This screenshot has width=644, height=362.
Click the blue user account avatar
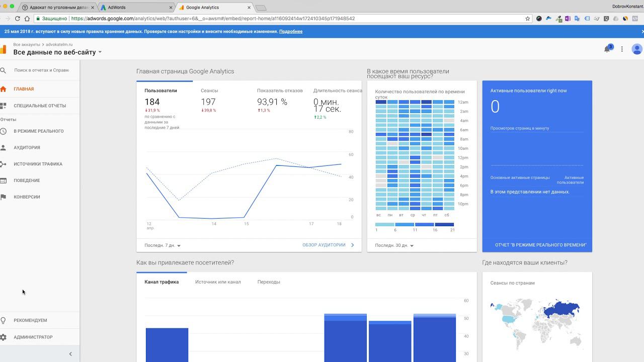click(636, 49)
